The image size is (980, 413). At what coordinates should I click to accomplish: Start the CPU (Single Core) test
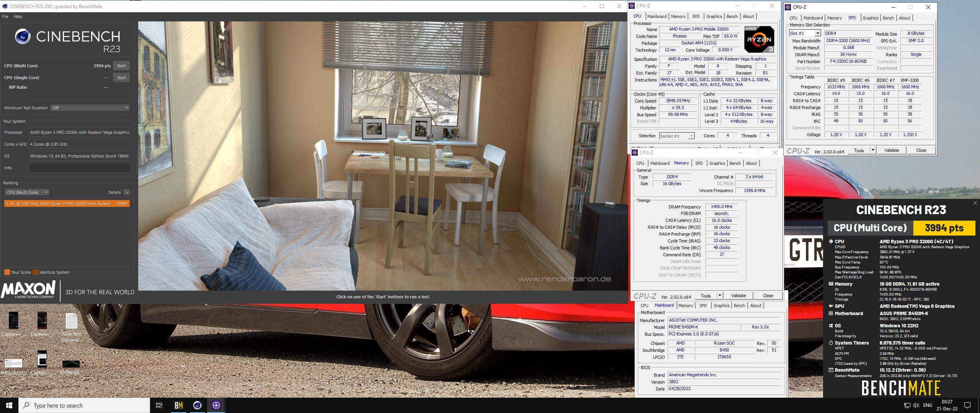pos(121,78)
